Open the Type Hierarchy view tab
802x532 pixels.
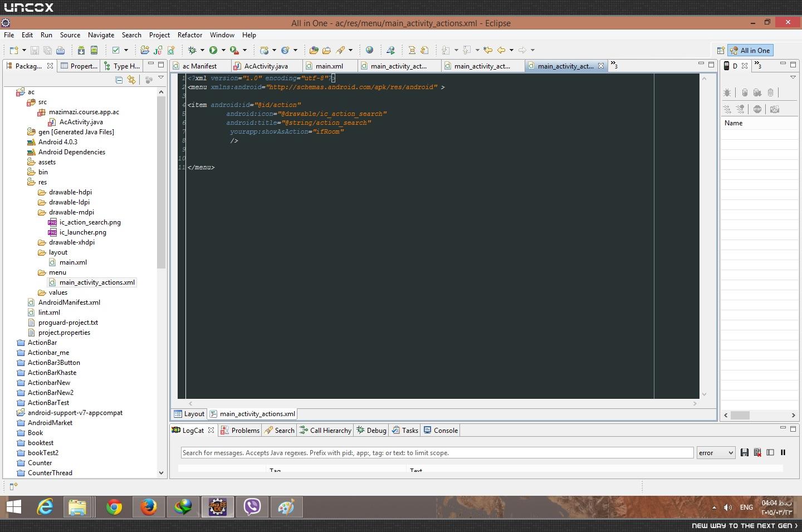(x=121, y=66)
